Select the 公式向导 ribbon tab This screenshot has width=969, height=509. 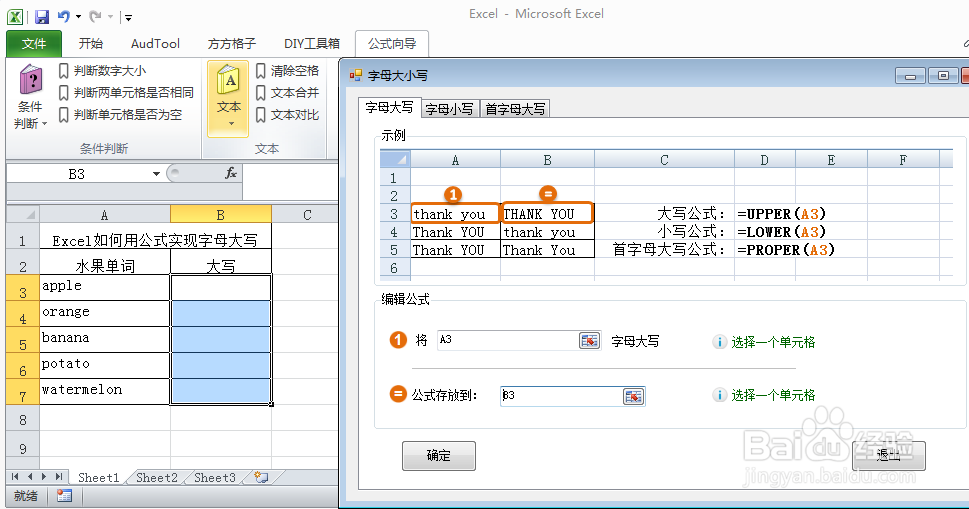(x=392, y=44)
